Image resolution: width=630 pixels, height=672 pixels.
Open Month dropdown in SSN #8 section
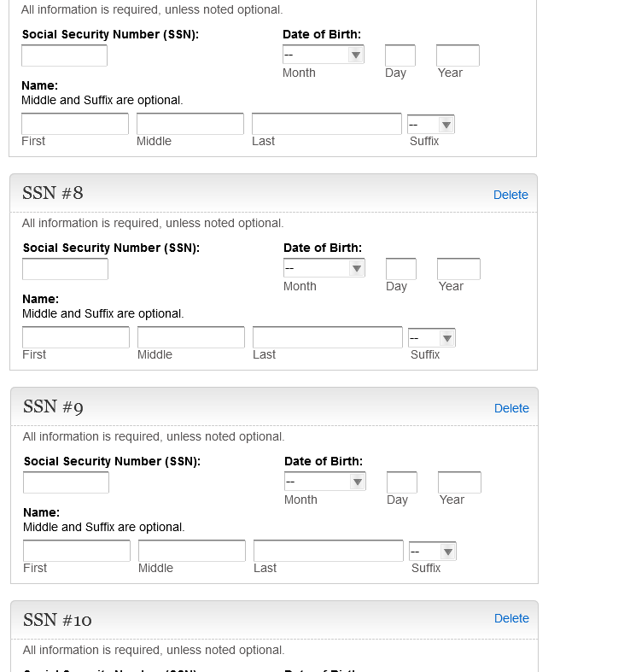324,268
